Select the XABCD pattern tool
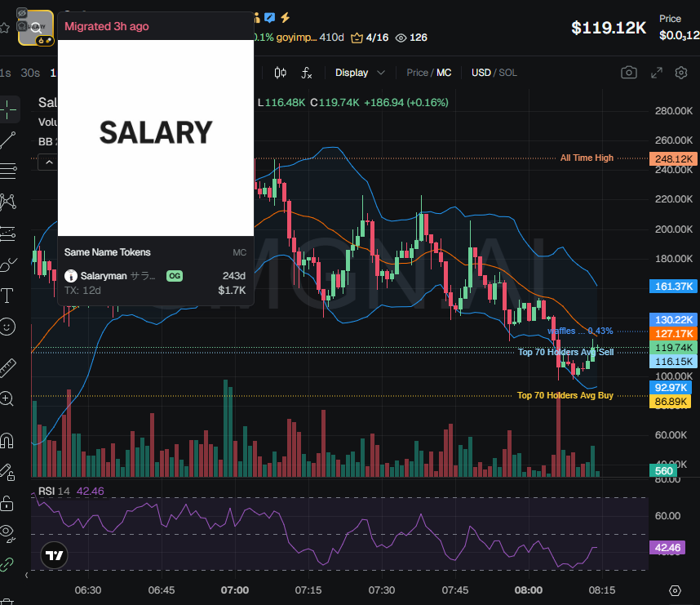700x605 pixels. [x=8, y=202]
